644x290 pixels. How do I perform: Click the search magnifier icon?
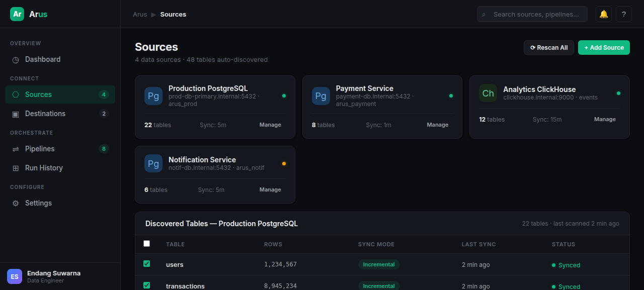click(484, 15)
